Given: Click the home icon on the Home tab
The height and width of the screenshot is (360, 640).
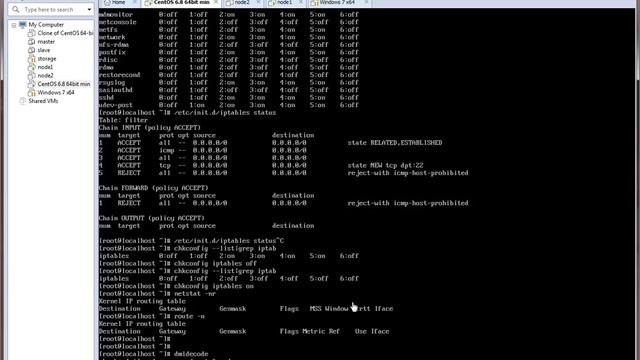Looking at the screenshot, I should [107, 3].
